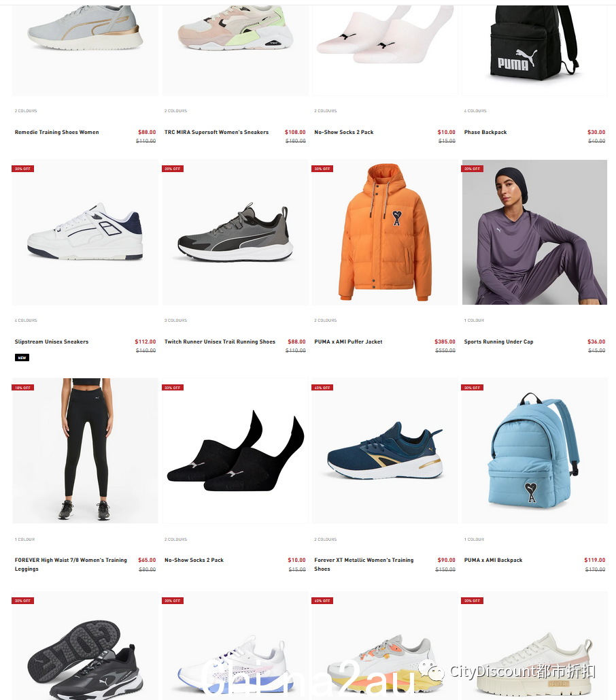Viewport: 616px width, 700px height.
Task: Select the black high waist leggings image
Action: click(x=85, y=450)
